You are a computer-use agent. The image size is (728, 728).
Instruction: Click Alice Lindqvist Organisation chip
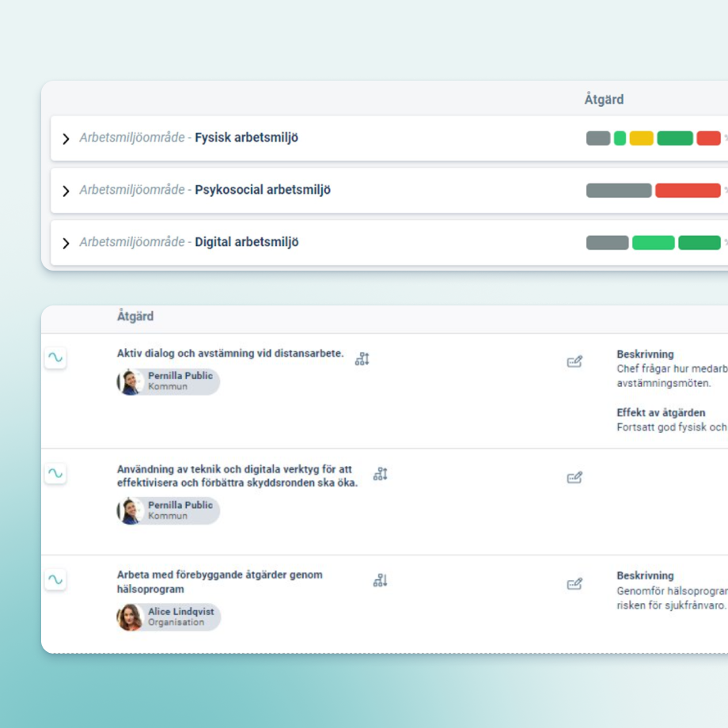tap(169, 617)
